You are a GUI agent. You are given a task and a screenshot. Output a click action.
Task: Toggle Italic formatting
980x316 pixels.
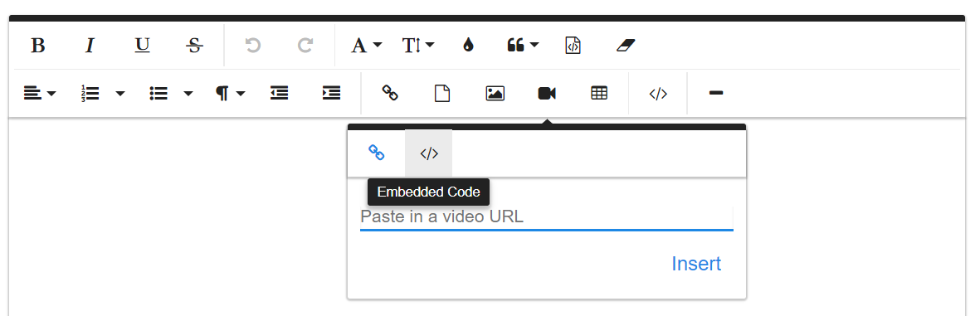pyautogui.click(x=90, y=46)
